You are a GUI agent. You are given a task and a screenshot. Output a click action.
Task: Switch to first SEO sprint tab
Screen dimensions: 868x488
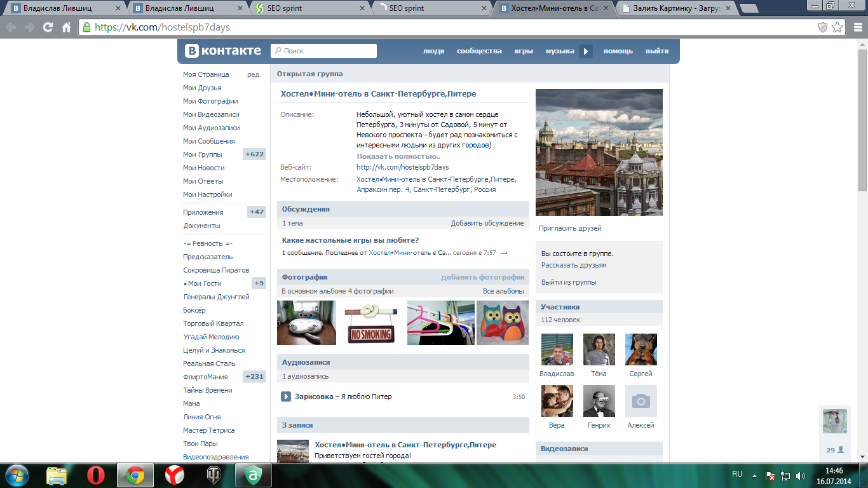point(309,8)
